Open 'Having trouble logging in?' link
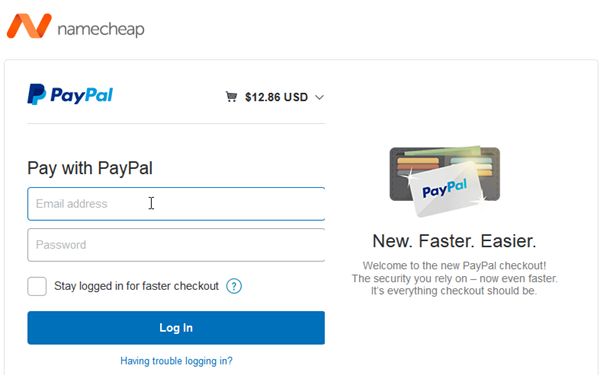The image size is (600, 375). click(176, 361)
